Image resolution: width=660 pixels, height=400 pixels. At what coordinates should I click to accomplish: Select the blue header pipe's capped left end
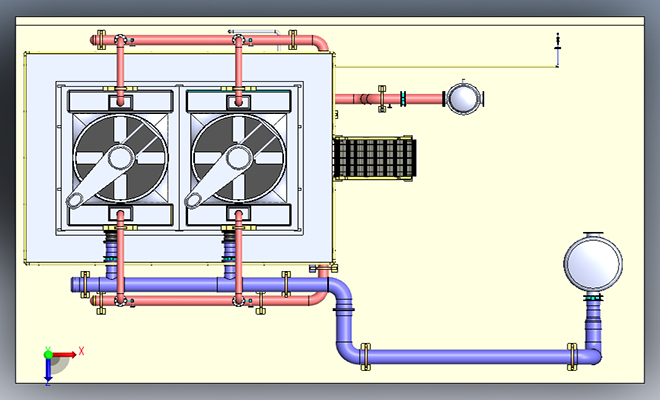tap(76, 285)
